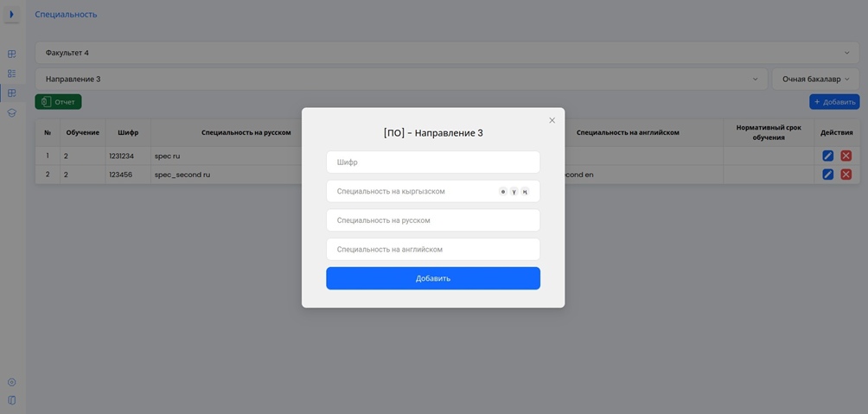Click the green Отчет button
868x414 pixels.
(x=58, y=102)
